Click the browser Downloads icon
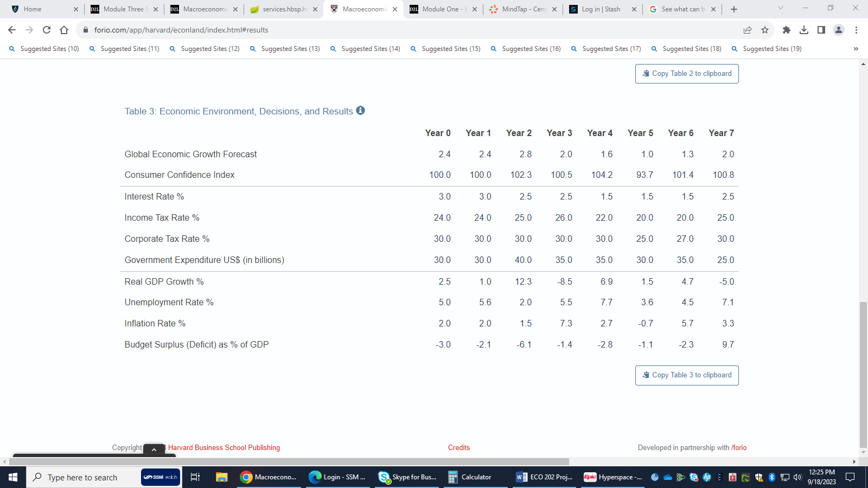The width and height of the screenshot is (868, 488). (x=803, y=30)
